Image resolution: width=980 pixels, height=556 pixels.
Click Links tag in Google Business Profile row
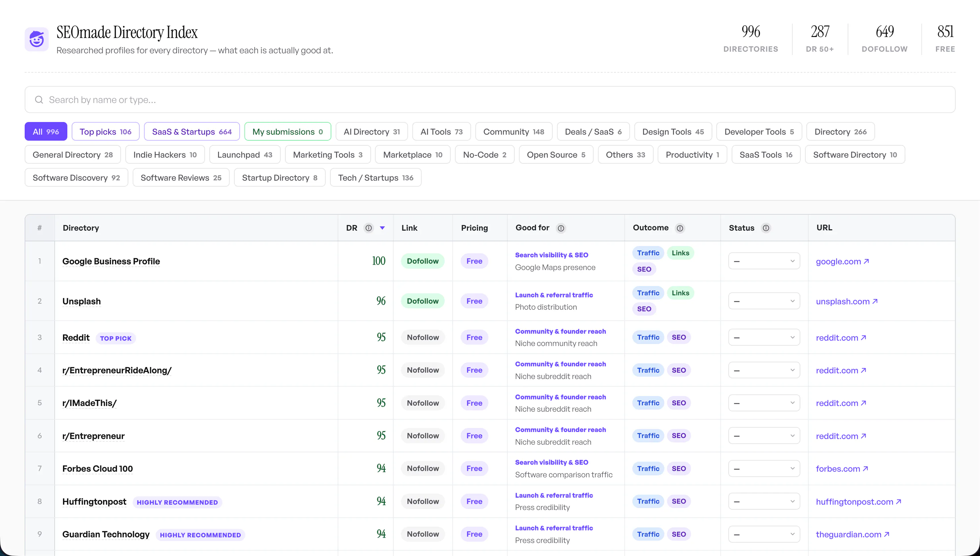click(x=680, y=253)
